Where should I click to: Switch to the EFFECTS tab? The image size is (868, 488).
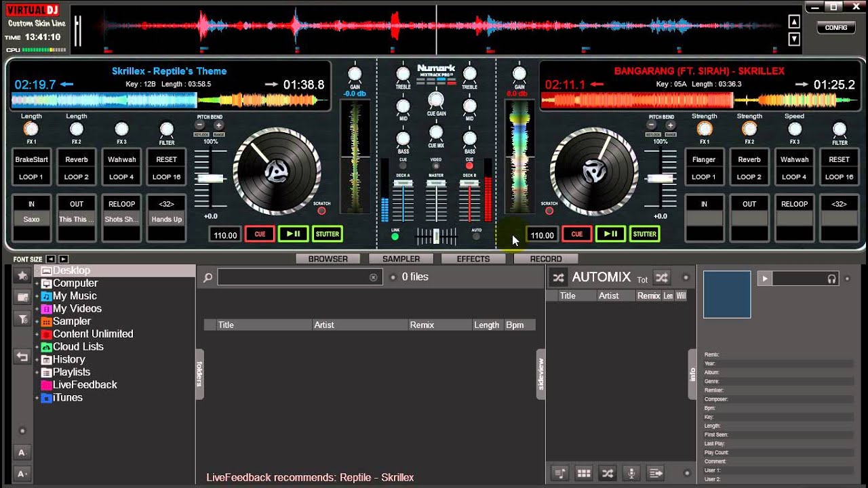[473, 259]
